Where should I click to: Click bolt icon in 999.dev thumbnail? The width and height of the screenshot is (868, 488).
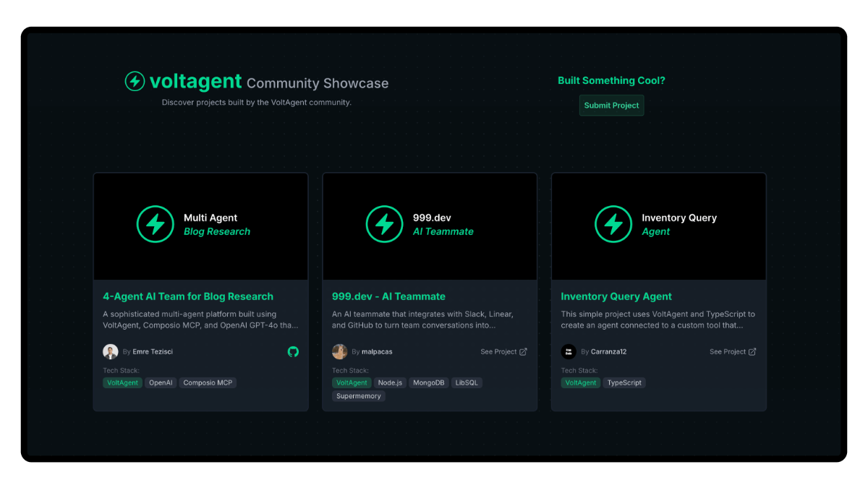(384, 224)
